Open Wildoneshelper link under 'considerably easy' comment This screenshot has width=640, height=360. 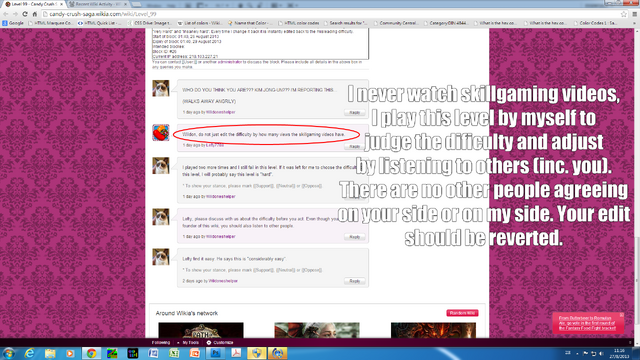[223, 281]
